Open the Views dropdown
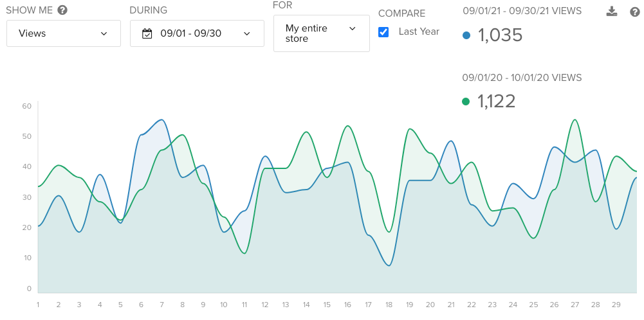Screen dimensions: 644x320 (x=64, y=33)
